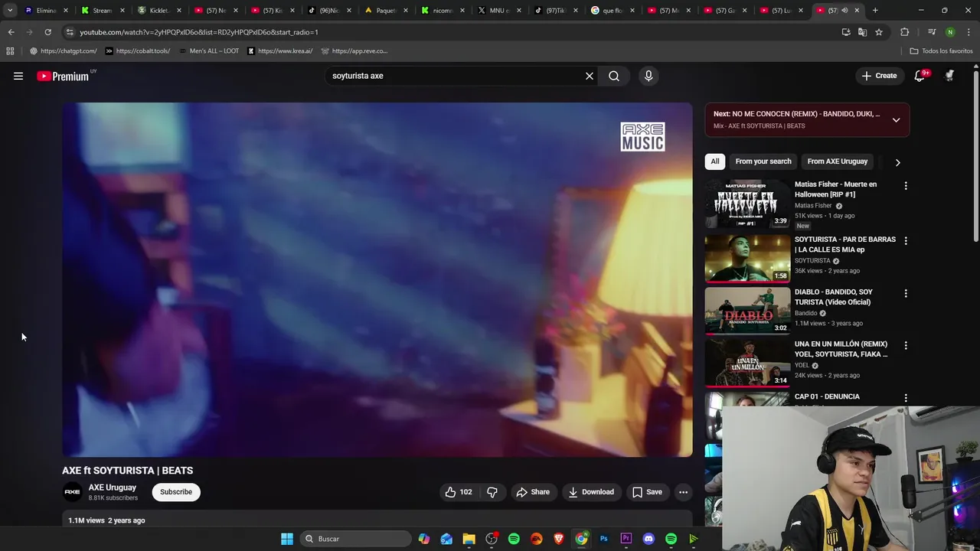Screen dimensions: 980x551
Task: Open the account avatar menu on YouTube
Action: pos(950,76)
